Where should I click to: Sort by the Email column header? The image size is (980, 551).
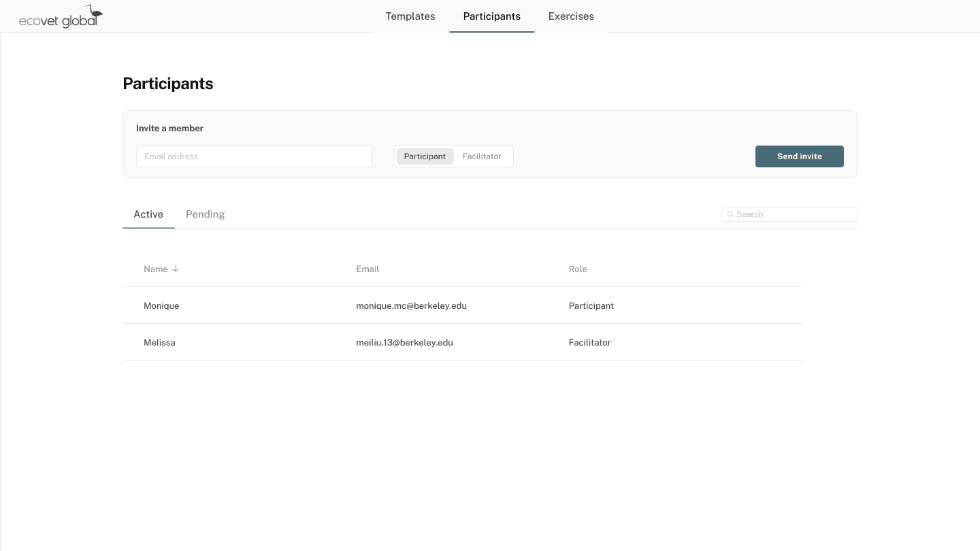click(367, 269)
